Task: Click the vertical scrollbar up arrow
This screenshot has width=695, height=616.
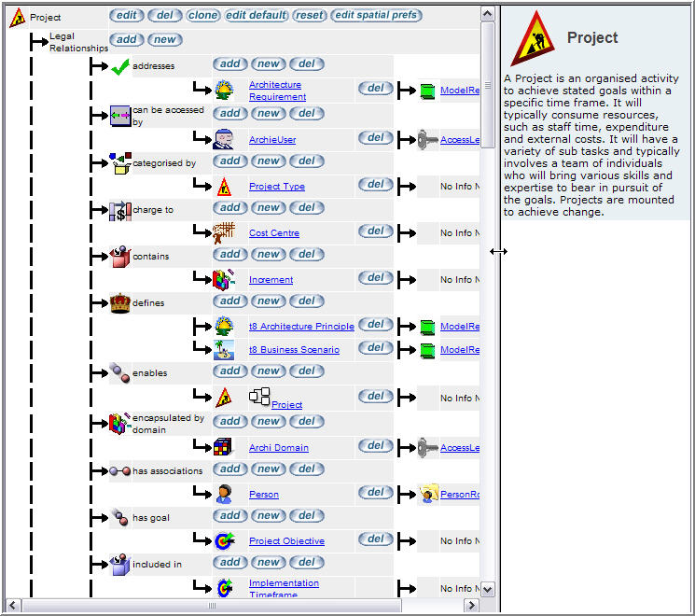Action: tap(487, 13)
